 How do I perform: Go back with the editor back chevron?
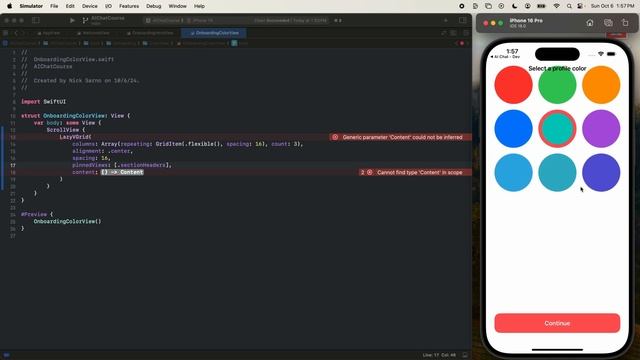point(16,33)
